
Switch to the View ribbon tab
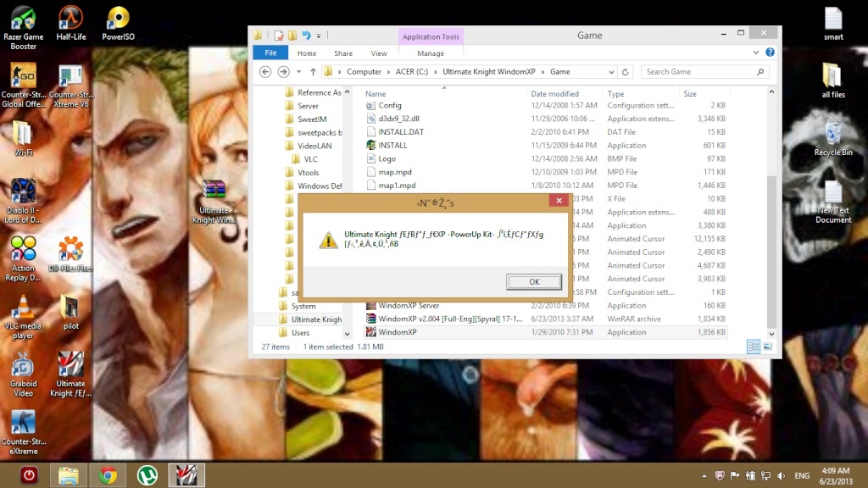(x=379, y=53)
